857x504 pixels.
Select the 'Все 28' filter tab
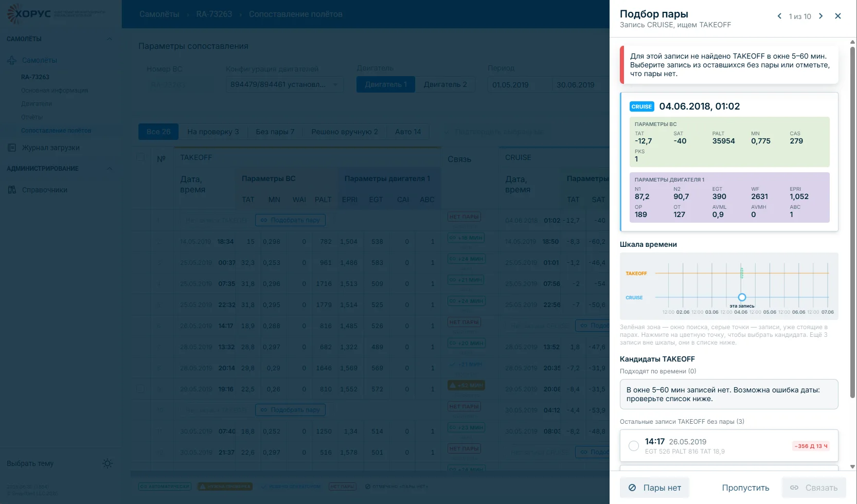point(158,132)
